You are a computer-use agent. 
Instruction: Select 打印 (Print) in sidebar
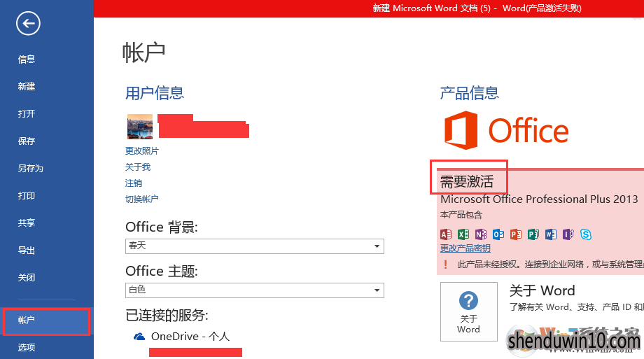tap(27, 195)
